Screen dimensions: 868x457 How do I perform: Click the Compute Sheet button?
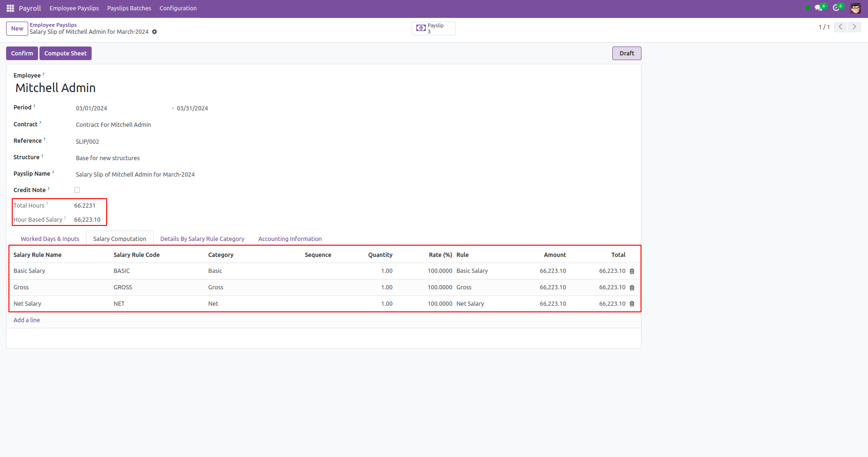pos(65,54)
